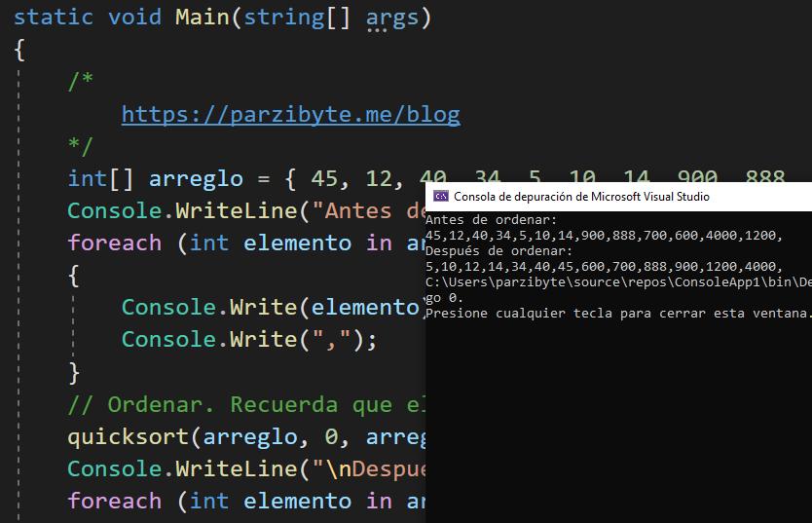Click 'static' keyword in the method signature
Screen dimensions: 812x523
[54, 18]
